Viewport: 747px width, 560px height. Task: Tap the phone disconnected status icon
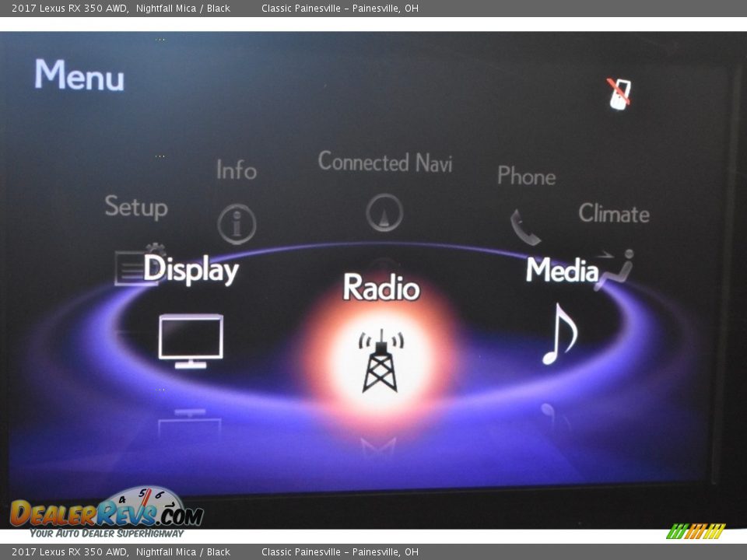point(619,94)
